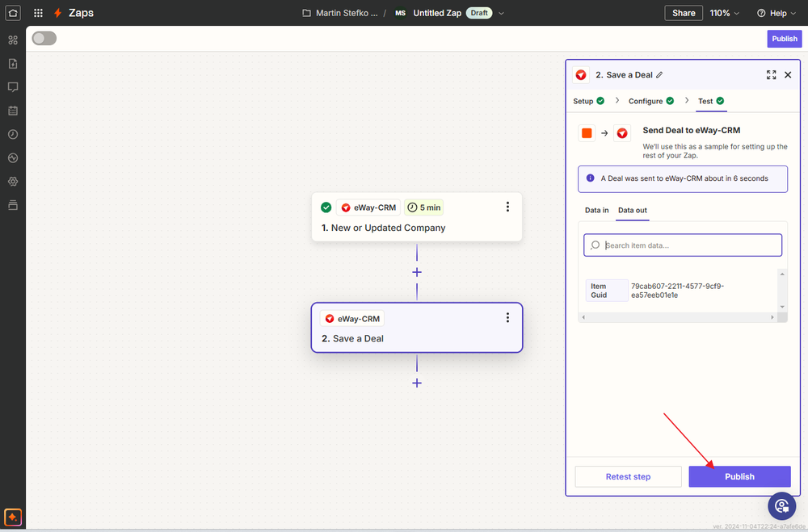This screenshot has height=532, width=808.
Task: Switch to the Test tab
Action: point(711,101)
